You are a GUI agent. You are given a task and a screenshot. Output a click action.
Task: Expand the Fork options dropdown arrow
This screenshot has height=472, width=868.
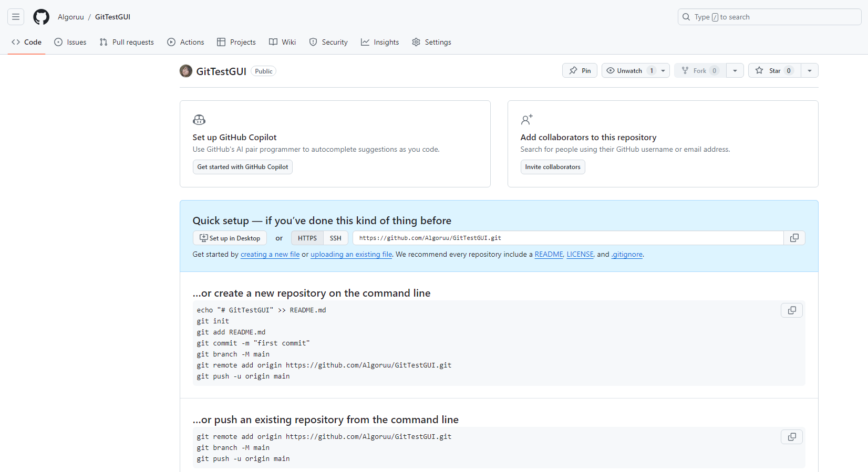pos(735,70)
